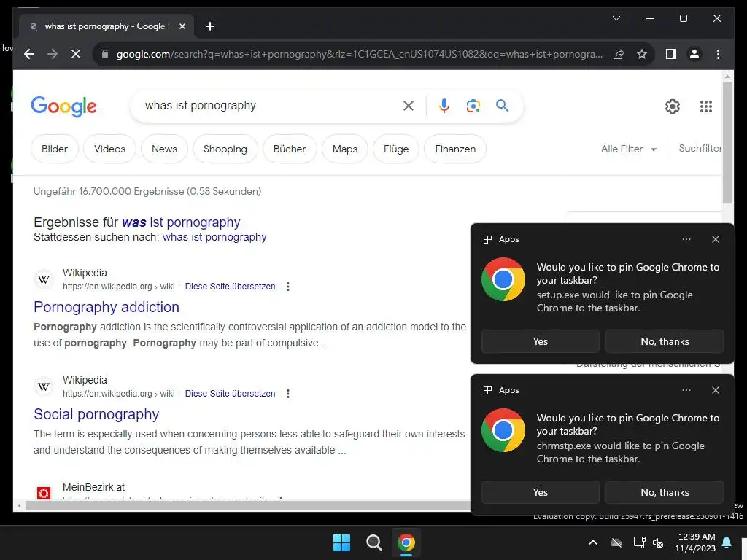Open Windows taskbar search

pyautogui.click(x=374, y=542)
